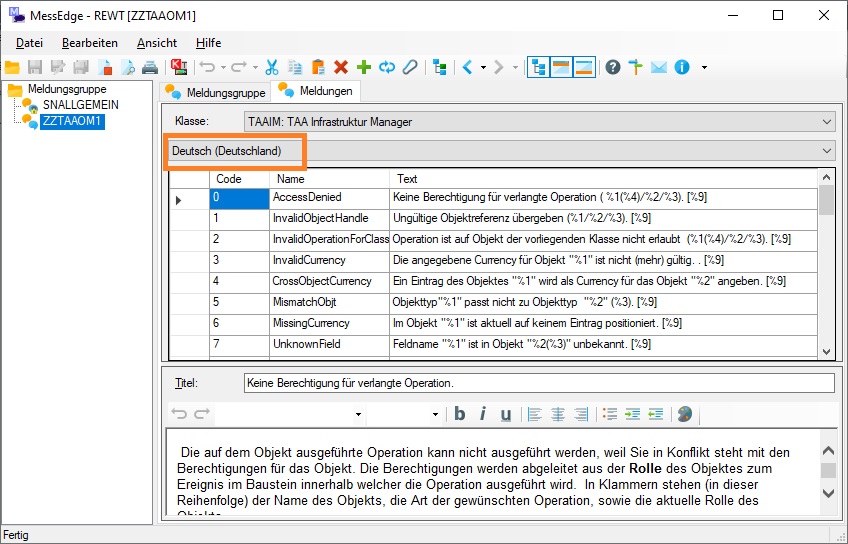The height and width of the screenshot is (544, 848).
Task: Open the Bearbeiten menu
Action: pos(89,43)
